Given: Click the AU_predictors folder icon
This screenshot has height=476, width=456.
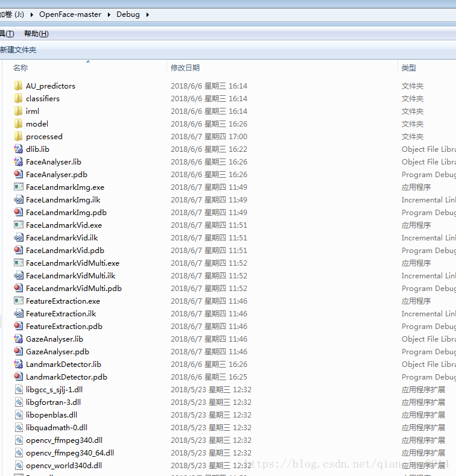Looking at the screenshot, I should [x=18, y=86].
